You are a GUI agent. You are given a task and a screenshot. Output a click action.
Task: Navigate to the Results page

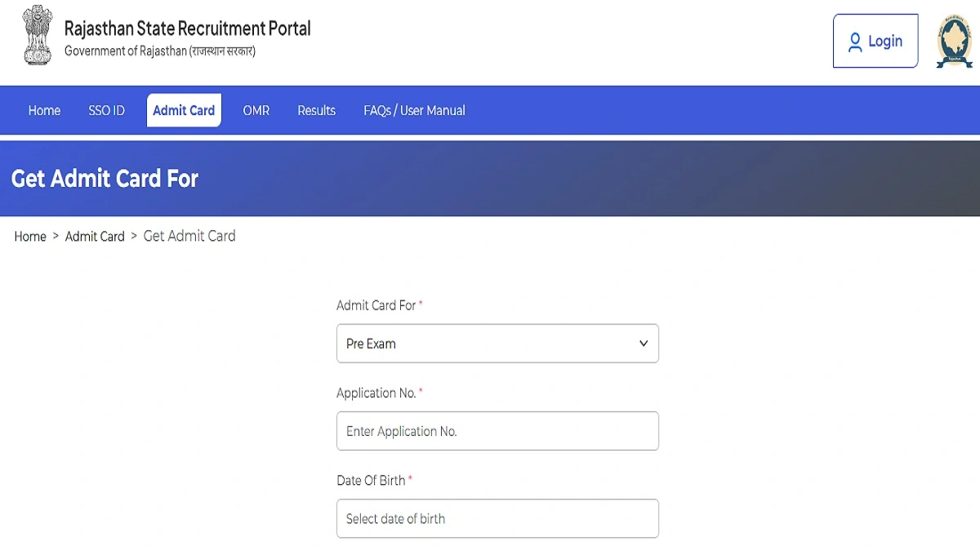coord(316,110)
